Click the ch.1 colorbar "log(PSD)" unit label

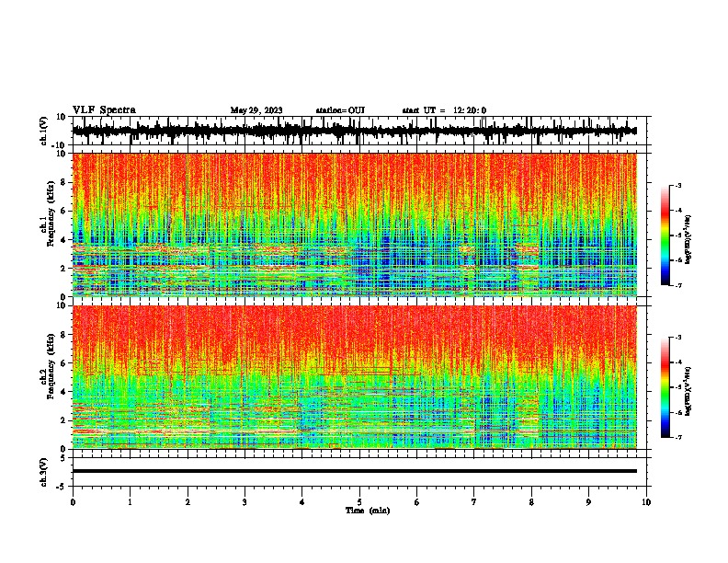pos(688,240)
